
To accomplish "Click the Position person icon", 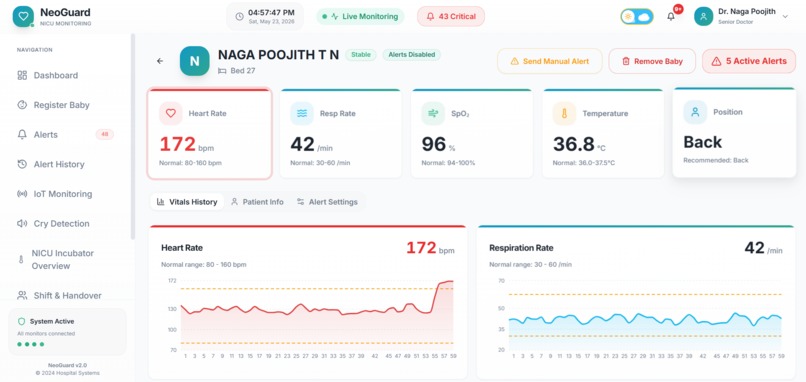I will coord(695,112).
